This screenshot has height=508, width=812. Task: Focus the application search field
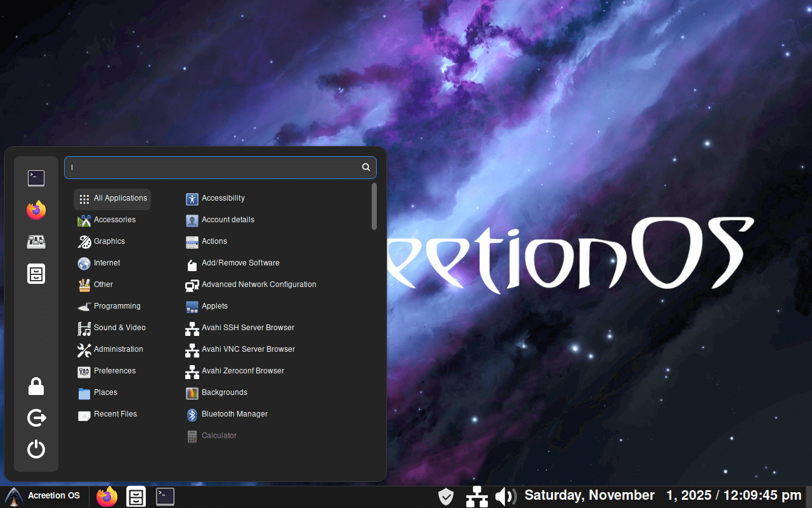coord(214,168)
